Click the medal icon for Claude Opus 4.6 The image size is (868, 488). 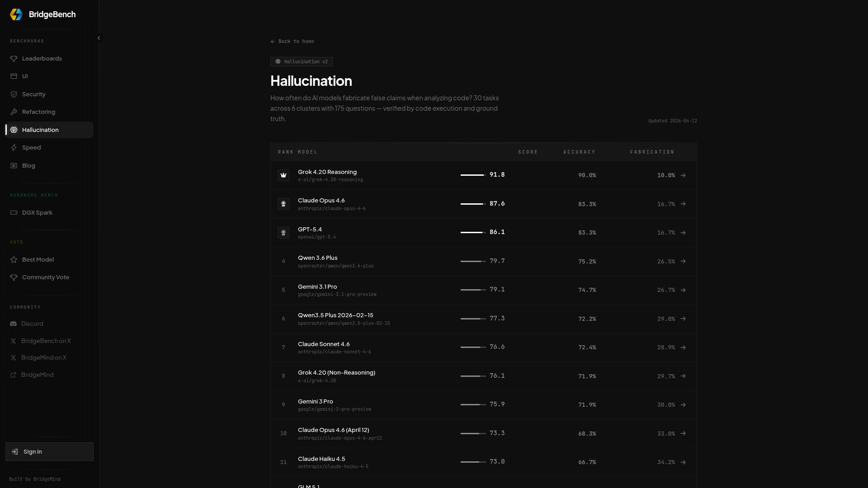tap(283, 204)
